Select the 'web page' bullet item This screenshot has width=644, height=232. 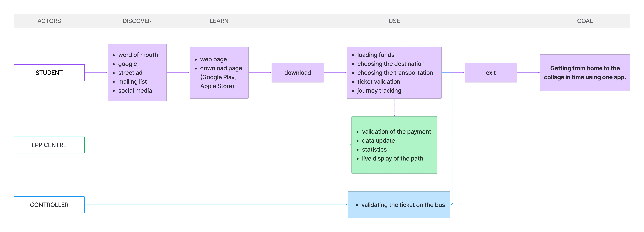click(213, 59)
